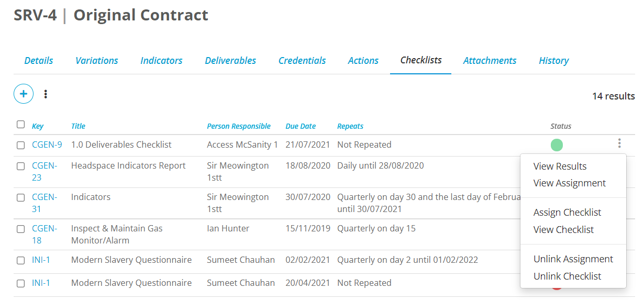This screenshot has height=300, width=644.
Task: Sort checklists by Title column header
Action: tap(78, 126)
